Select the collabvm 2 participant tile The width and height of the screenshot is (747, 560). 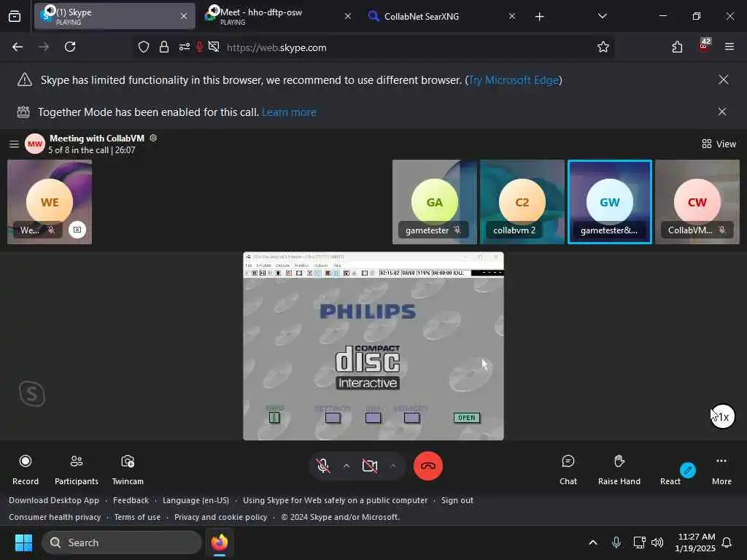click(522, 202)
